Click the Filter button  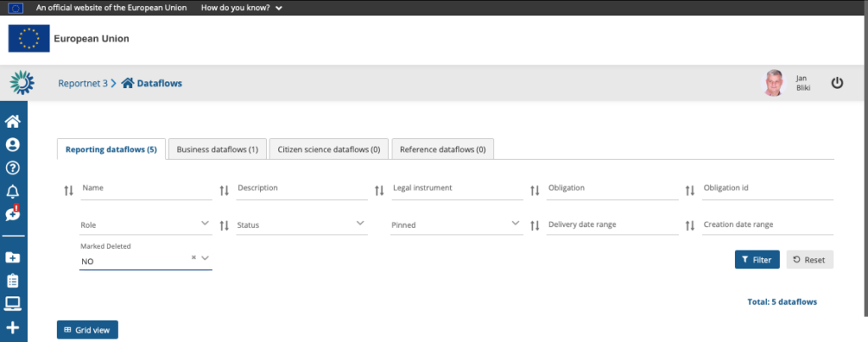(756, 260)
